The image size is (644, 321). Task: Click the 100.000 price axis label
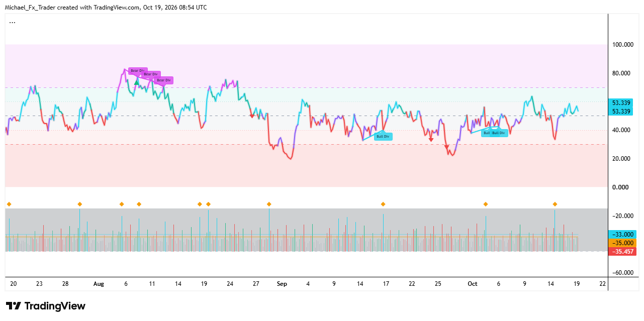(x=622, y=45)
